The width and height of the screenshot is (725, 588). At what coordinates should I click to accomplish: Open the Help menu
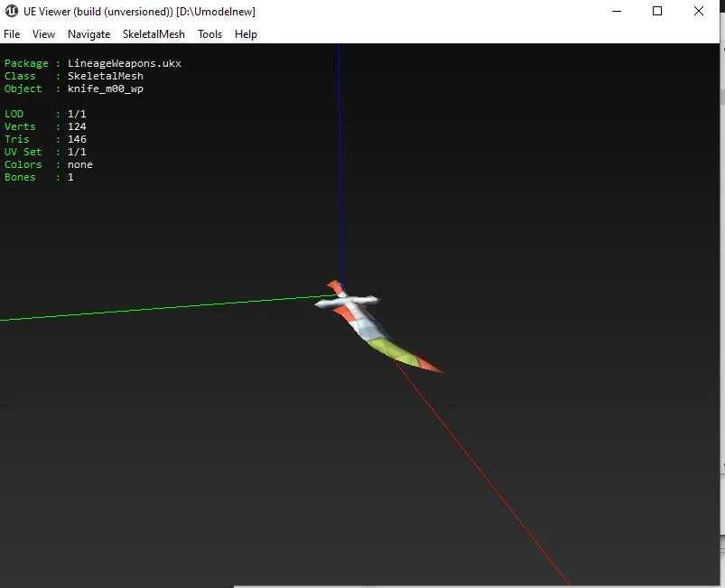tap(246, 34)
